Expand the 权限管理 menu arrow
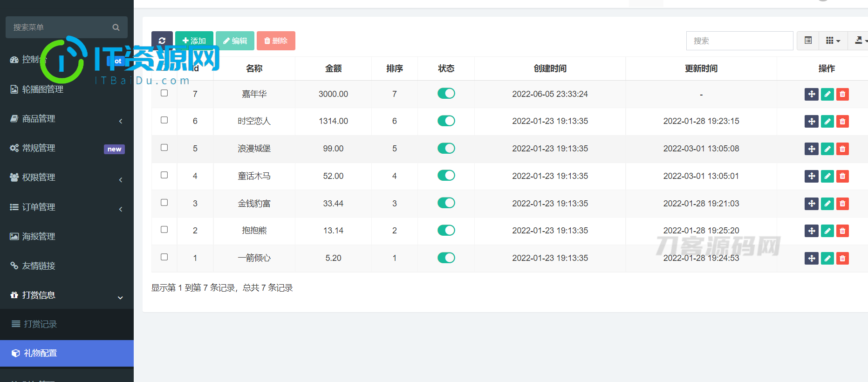This screenshot has width=868, height=382. (x=121, y=180)
